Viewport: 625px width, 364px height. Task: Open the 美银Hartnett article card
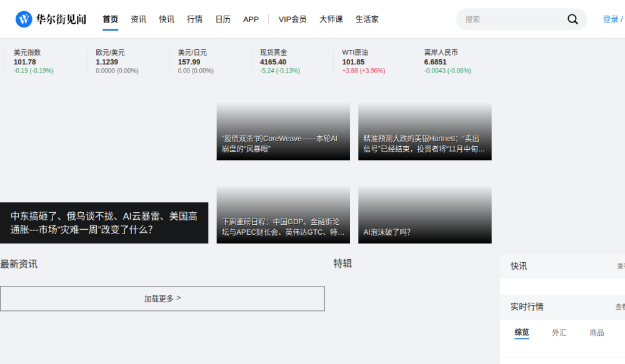[424, 131]
